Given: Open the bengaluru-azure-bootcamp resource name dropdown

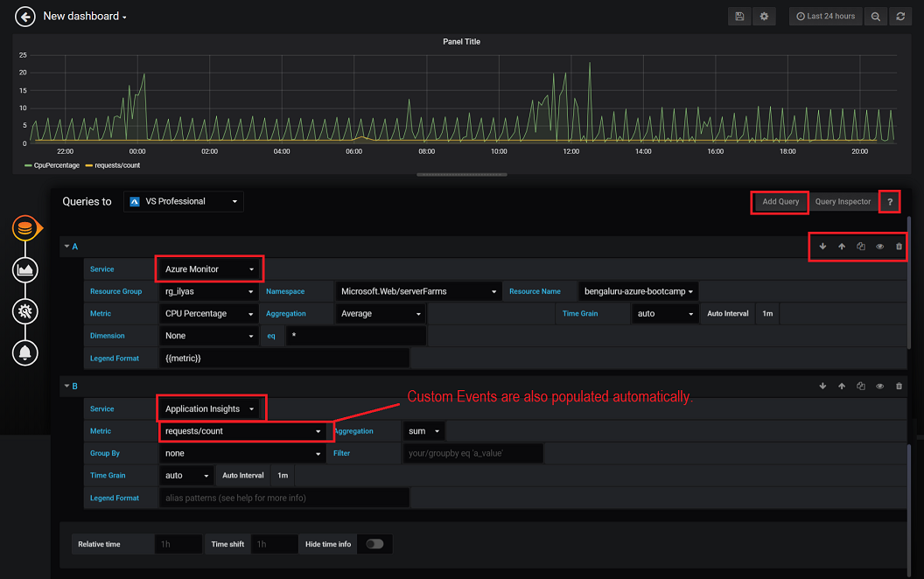Looking at the screenshot, I should tap(638, 291).
